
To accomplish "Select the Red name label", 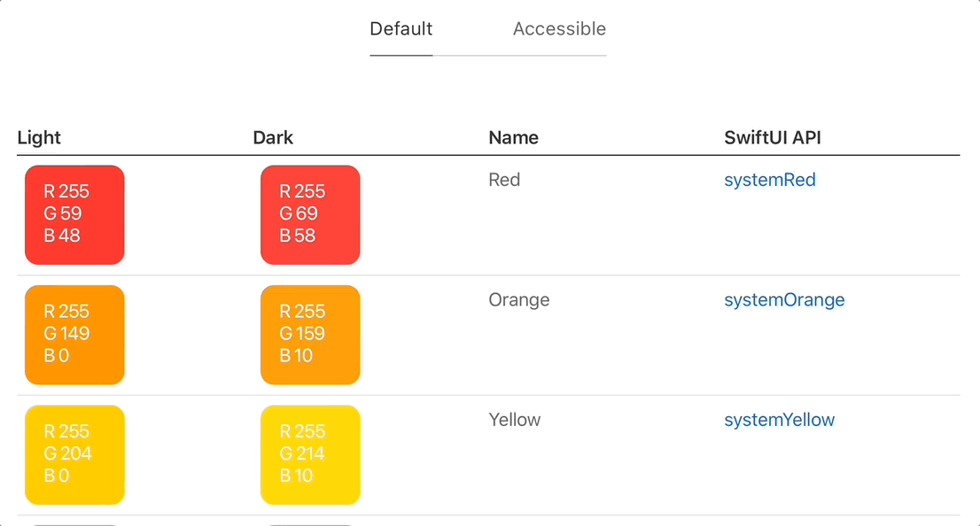I will 504,179.
